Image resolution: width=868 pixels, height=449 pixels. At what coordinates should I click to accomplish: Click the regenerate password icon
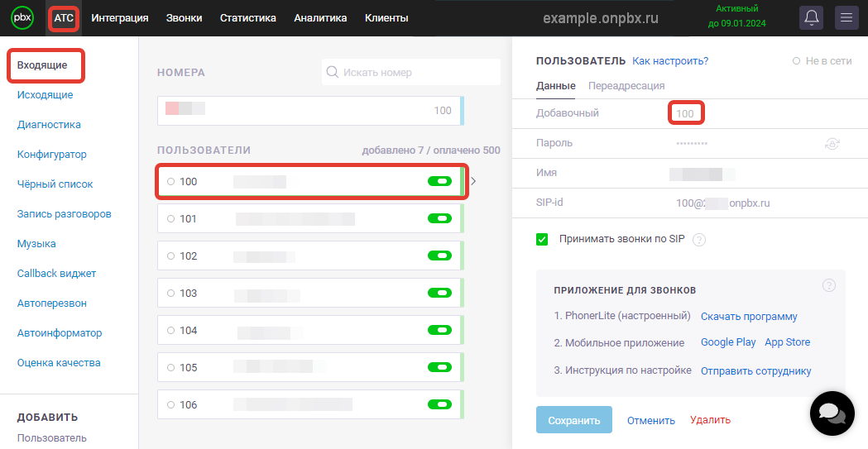(832, 144)
